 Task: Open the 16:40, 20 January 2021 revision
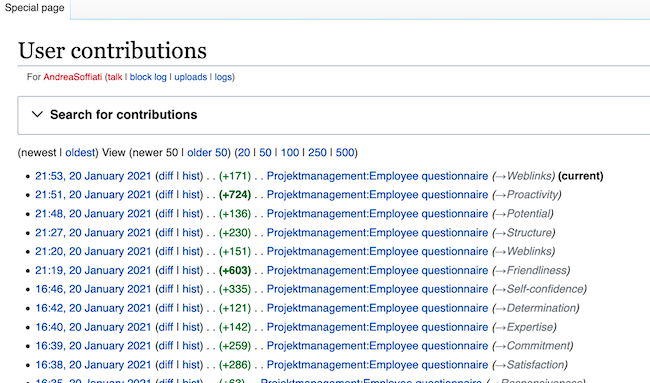pyautogui.click(x=93, y=327)
